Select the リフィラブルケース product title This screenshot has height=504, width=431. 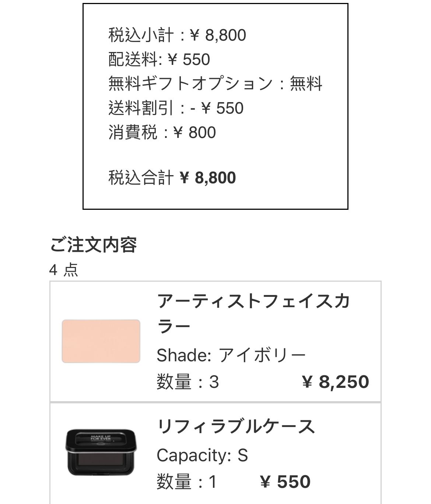click(x=236, y=427)
